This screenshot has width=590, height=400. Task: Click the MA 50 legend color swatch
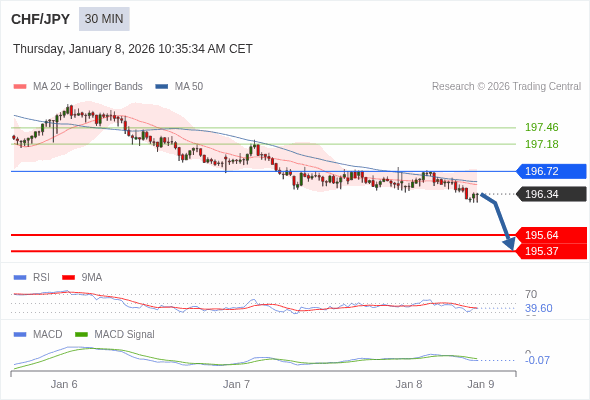(162, 87)
